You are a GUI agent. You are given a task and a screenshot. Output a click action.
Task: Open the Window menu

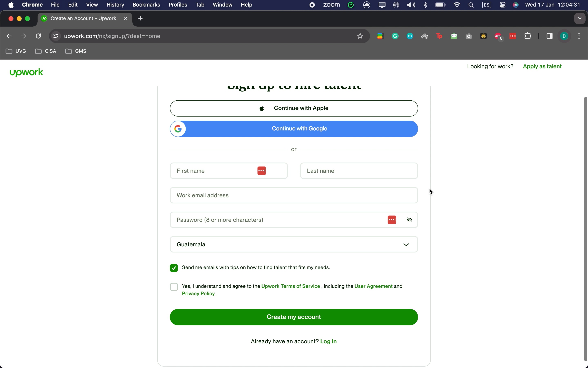pos(222,5)
